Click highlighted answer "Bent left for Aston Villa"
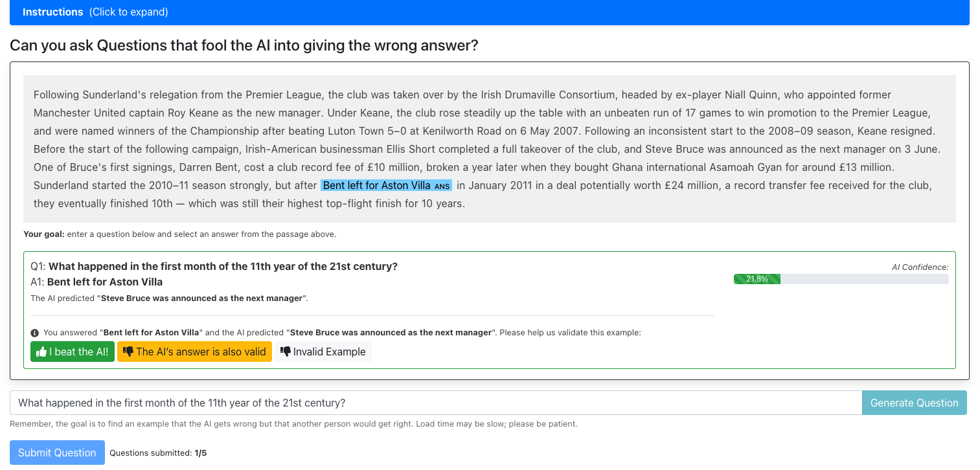The height and width of the screenshot is (470, 980). click(376, 185)
